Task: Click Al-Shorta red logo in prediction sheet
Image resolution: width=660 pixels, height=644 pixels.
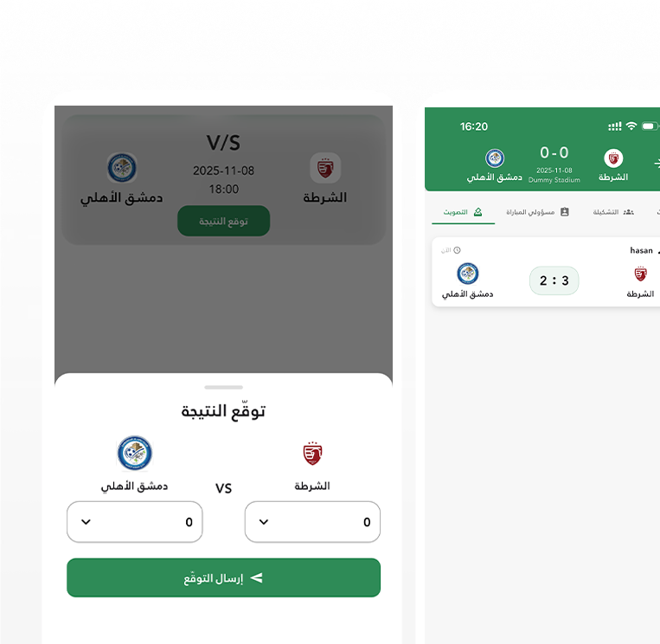Action: (312, 454)
